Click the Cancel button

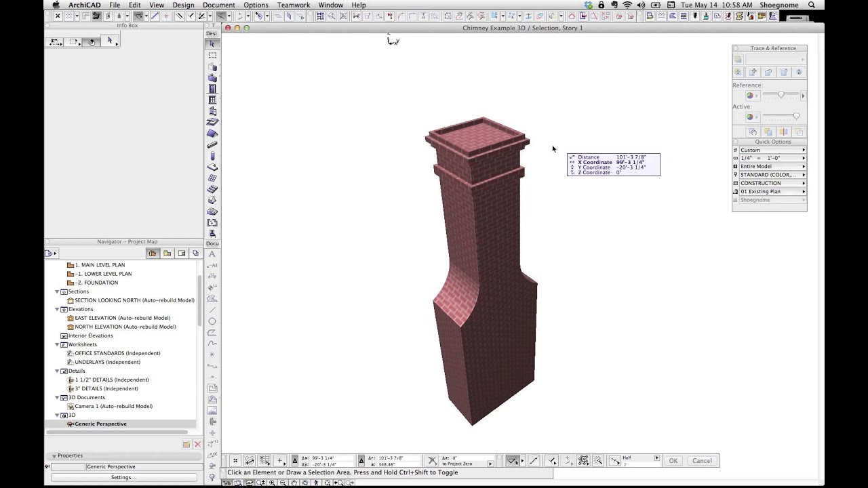[x=702, y=461]
